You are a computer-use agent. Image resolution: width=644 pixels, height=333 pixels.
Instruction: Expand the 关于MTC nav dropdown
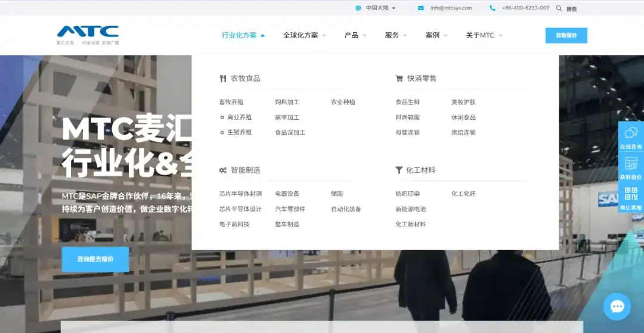484,35
